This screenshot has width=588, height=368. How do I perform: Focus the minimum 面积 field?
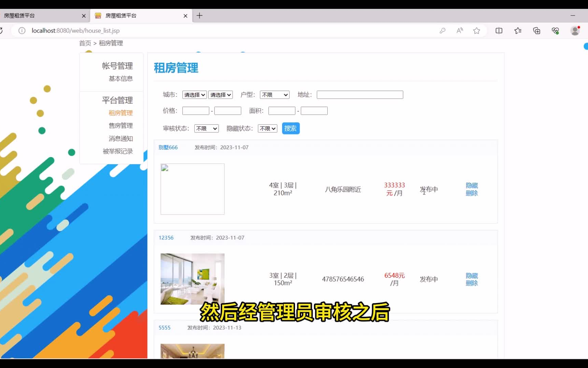pyautogui.click(x=282, y=111)
